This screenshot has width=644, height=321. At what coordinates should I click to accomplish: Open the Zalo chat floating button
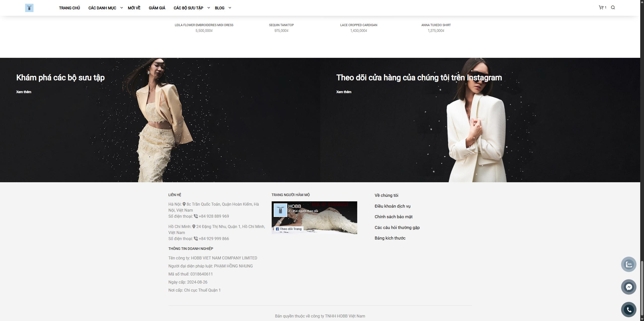[x=629, y=264]
